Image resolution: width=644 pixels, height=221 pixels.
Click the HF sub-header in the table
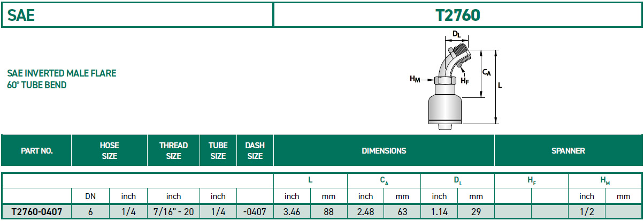pyautogui.click(x=531, y=181)
